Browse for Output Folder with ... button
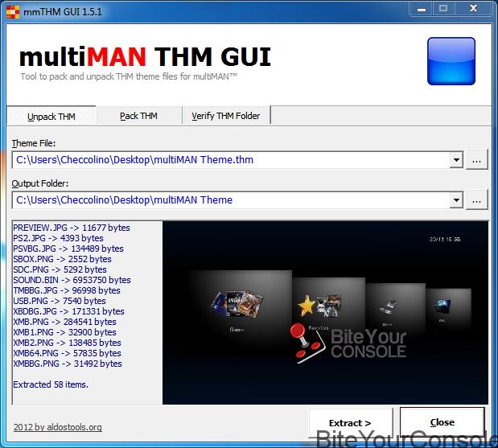 point(476,200)
